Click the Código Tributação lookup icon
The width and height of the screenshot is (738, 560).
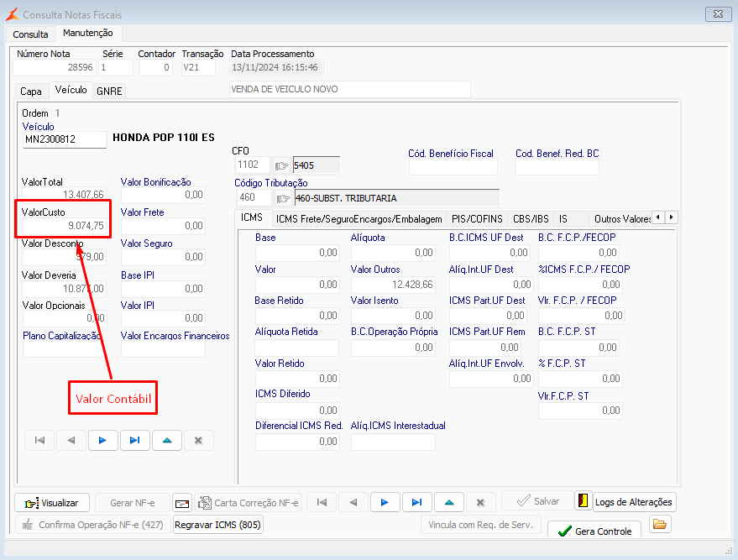click(x=283, y=198)
